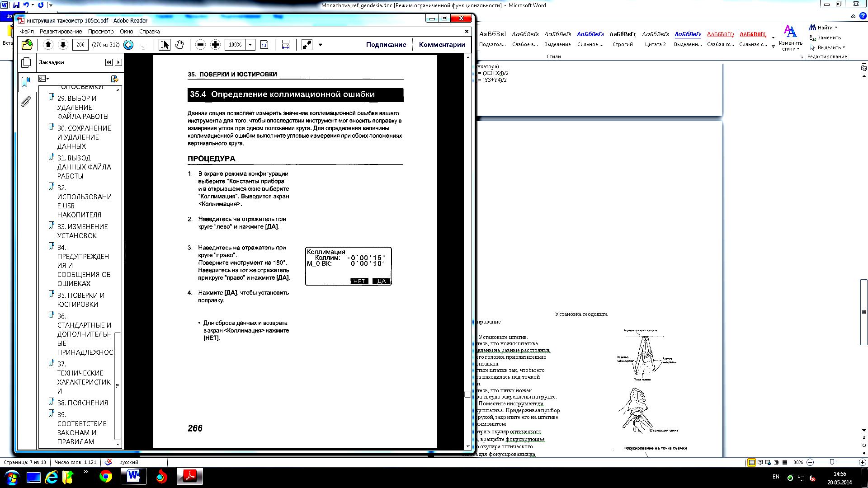Switch to full-screen reading mode icon
The image size is (868, 488).
click(x=307, y=44)
